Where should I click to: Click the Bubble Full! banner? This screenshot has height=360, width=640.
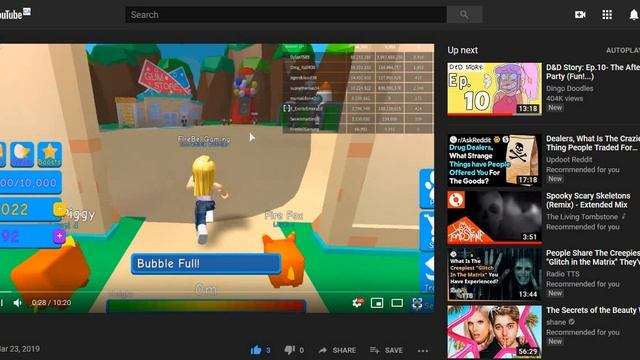(x=206, y=264)
